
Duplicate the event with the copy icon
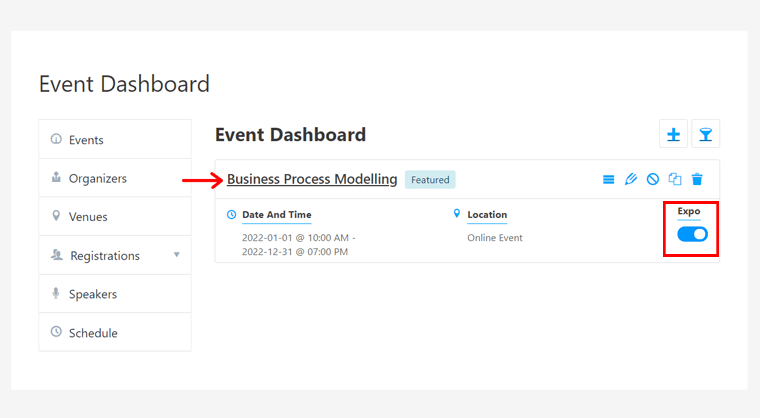coord(675,180)
